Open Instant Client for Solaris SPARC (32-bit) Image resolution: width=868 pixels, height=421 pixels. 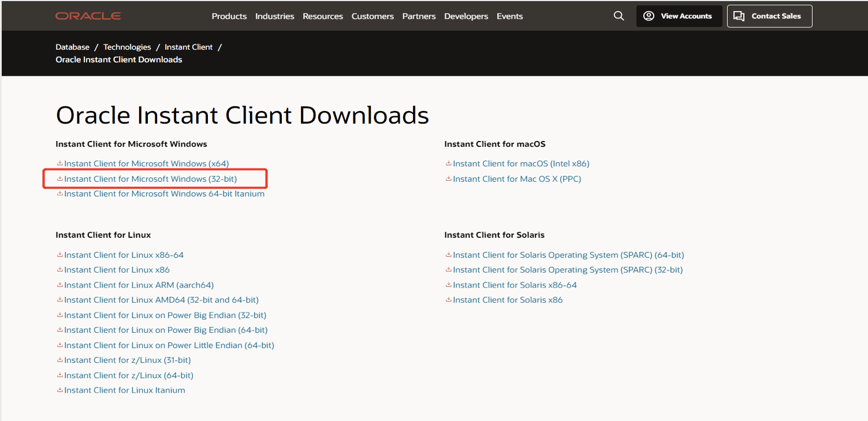[x=567, y=270]
